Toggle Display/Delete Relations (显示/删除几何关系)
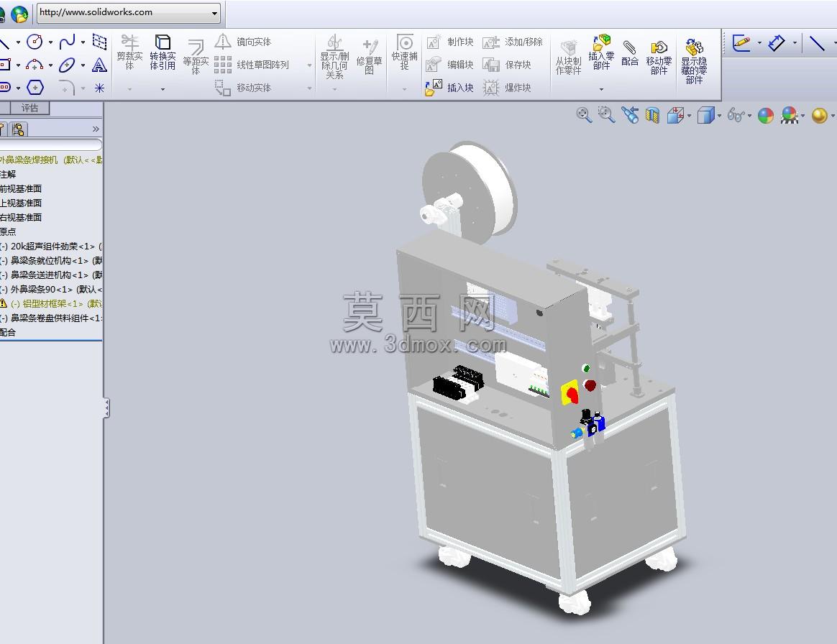This screenshot has width=837, height=644. (334, 57)
